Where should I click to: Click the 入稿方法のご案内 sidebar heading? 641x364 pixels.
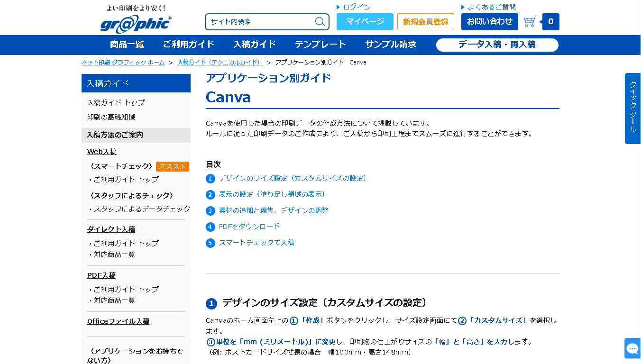pyautogui.click(x=136, y=135)
